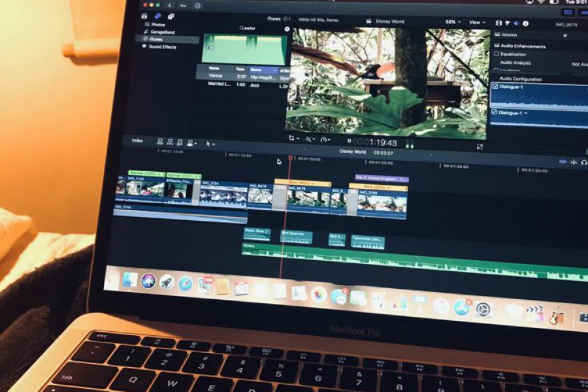Select the Day 2: Animal Kingdom title clip
Screen dimensions: 588x392
[382, 178]
